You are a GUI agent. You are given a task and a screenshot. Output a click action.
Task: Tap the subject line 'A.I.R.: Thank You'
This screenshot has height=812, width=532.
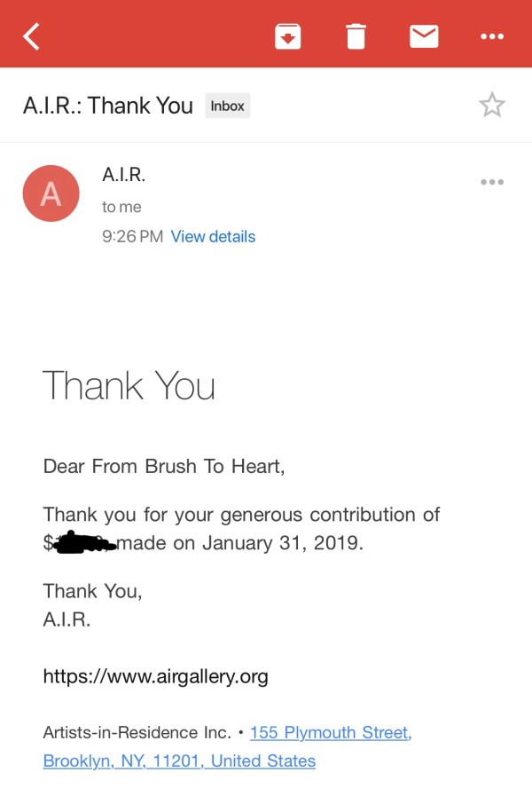click(x=107, y=106)
